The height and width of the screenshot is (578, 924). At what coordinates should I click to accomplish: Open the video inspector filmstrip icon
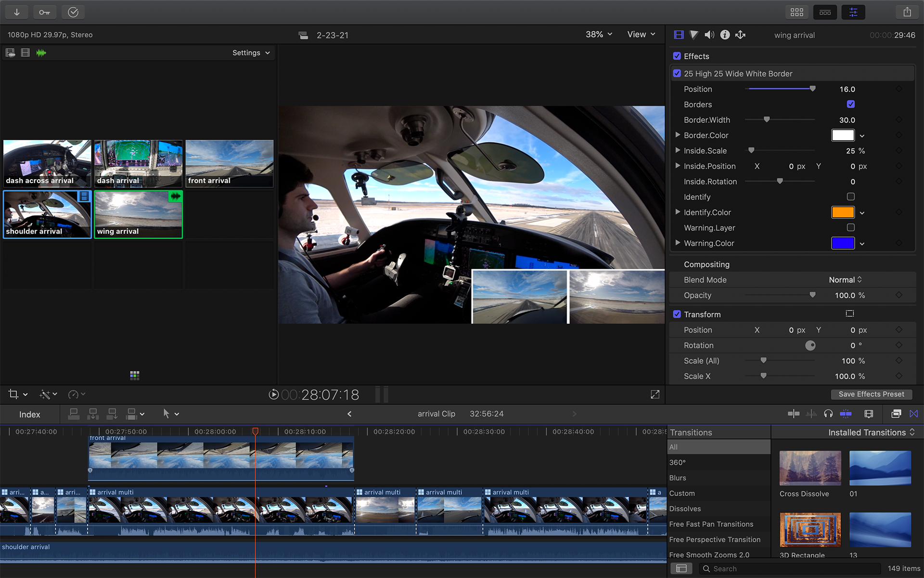coord(679,35)
